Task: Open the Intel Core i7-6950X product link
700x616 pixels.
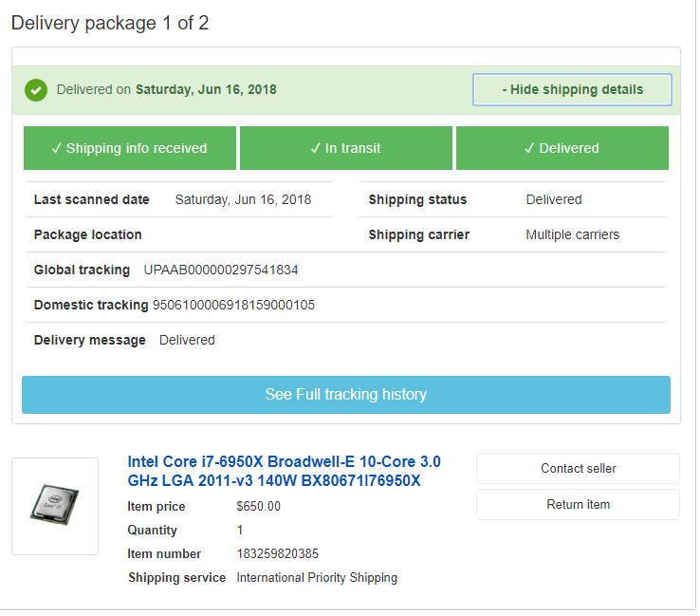Action: click(284, 472)
